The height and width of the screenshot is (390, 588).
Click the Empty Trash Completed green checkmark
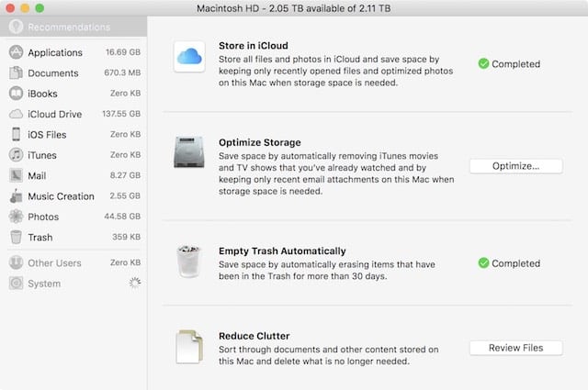pyautogui.click(x=483, y=262)
